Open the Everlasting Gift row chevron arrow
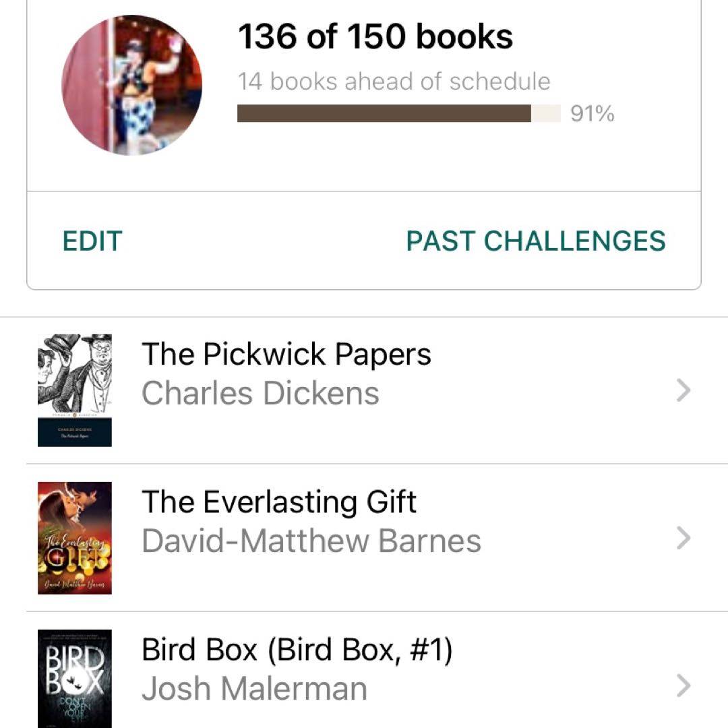This screenshot has width=728, height=728. click(x=684, y=538)
